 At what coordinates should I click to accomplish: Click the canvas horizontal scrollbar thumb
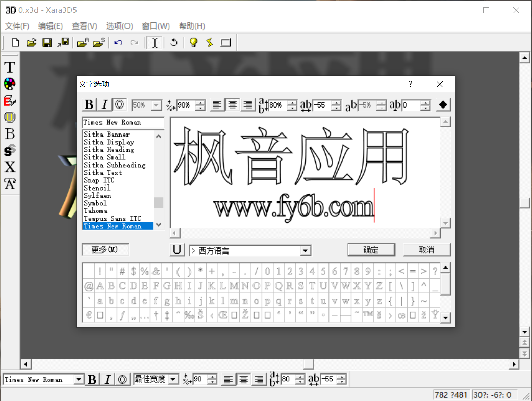pos(309,364)
